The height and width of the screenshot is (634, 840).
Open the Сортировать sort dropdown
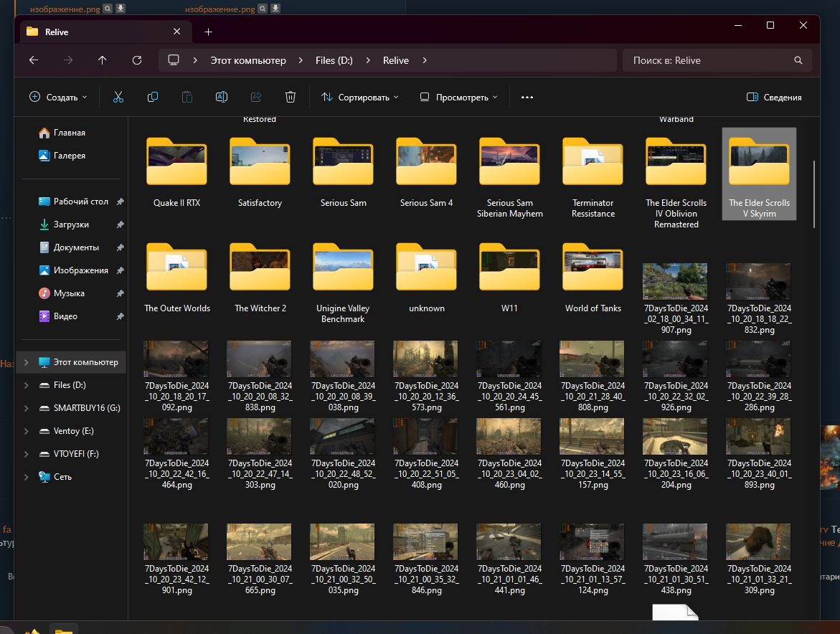coord(359,97)
